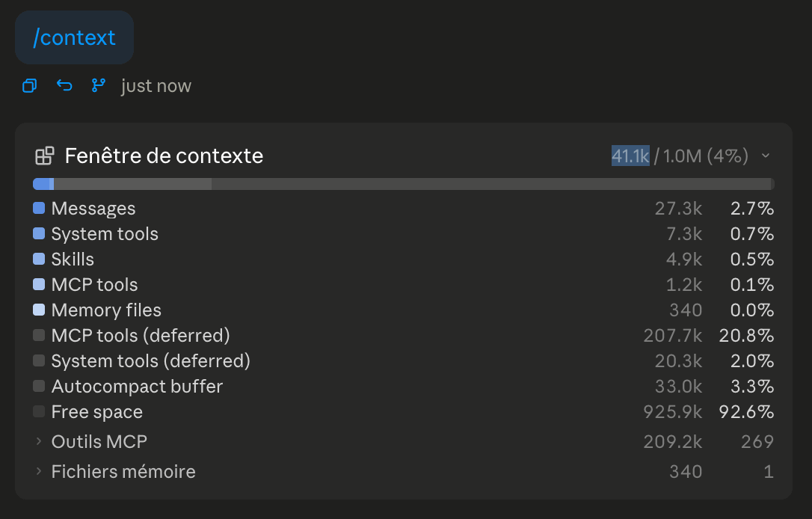This screenshot has width=812, height=519.
Task: Click the System tools color swatch
Action: pyautogui.click(x=39, y=233)
